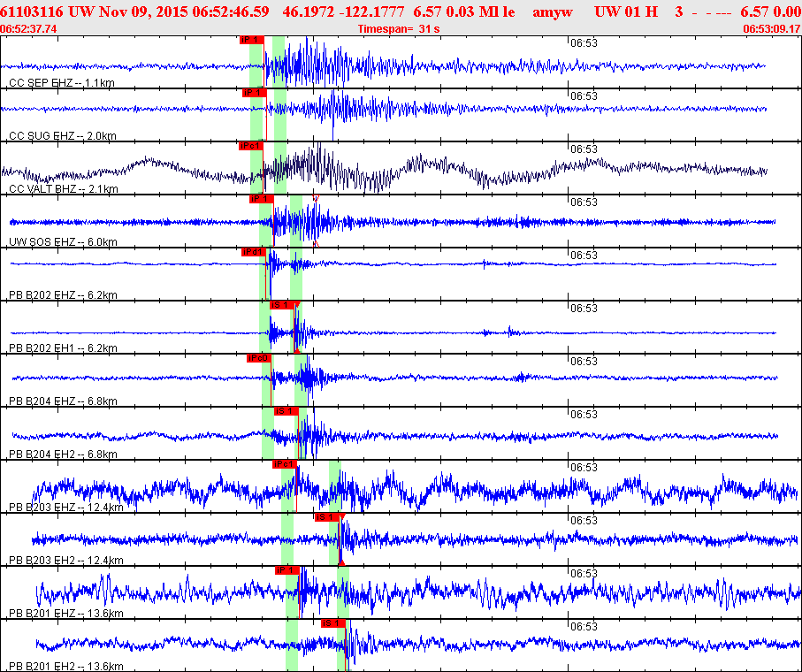Click the iS 1 pick flag on PB B201 EH2

(332, 623)
